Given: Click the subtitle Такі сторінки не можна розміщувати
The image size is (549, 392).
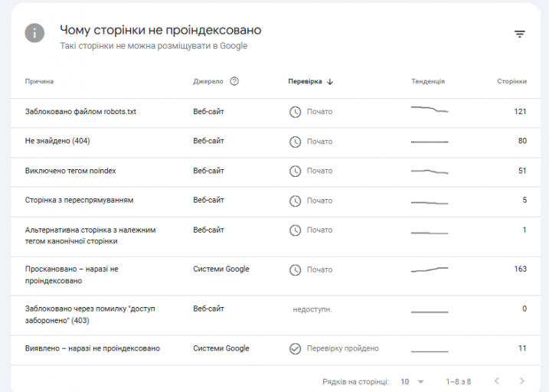Looking at the screenshot, I should 153,46.
